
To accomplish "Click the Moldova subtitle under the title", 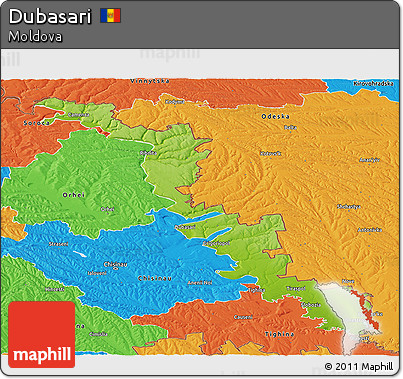I will point(35,36).
